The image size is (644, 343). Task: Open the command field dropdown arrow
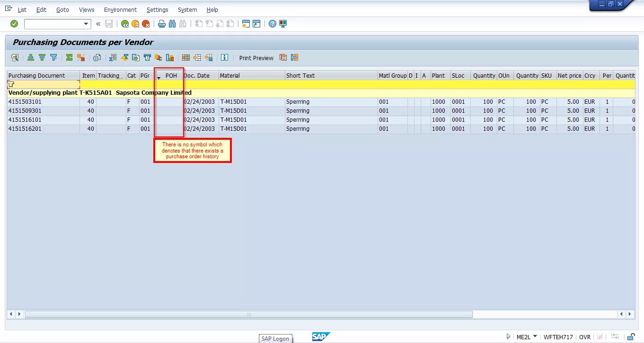pos(86,24)
